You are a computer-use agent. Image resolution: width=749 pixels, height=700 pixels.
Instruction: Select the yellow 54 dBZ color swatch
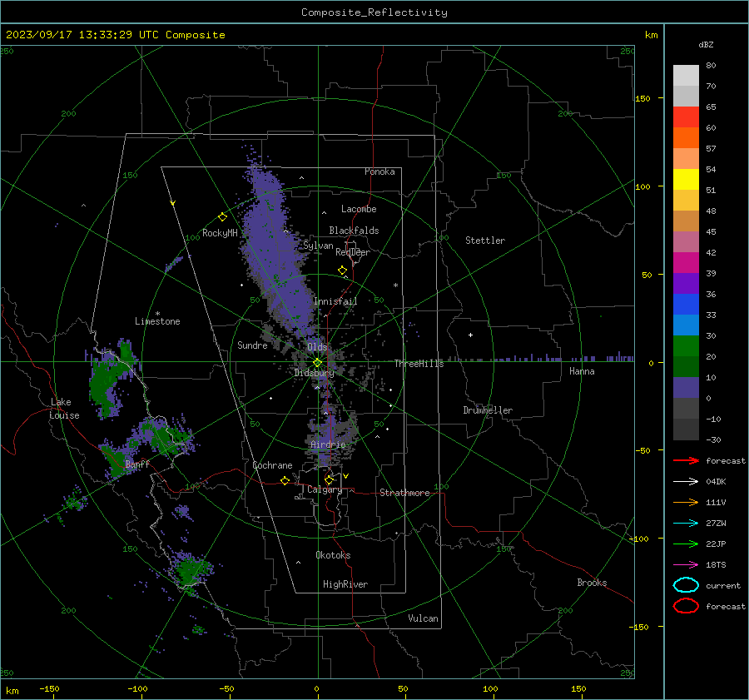(686, 180)
